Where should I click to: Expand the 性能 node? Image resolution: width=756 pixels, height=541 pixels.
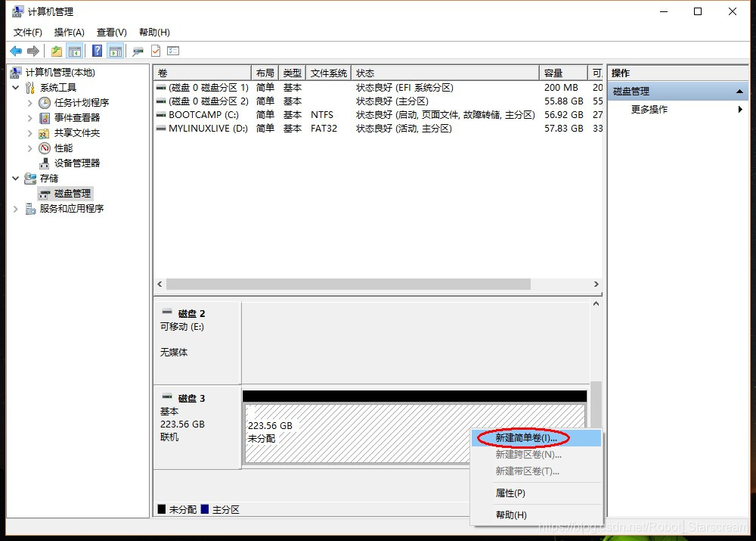coord(29,148)
